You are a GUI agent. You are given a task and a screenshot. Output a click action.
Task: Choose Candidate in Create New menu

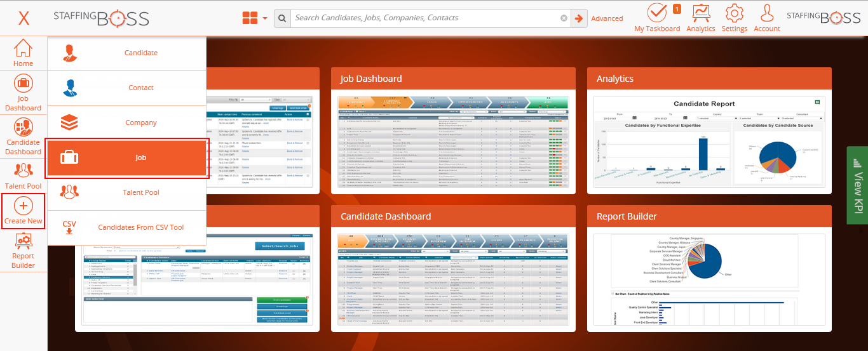coord(127,53)
